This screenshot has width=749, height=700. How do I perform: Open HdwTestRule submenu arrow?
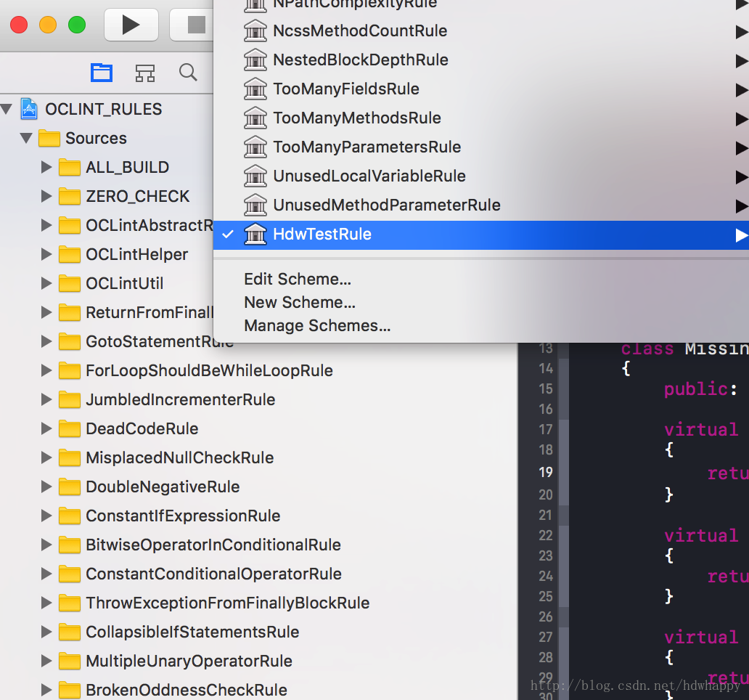[x=742, y=235]
